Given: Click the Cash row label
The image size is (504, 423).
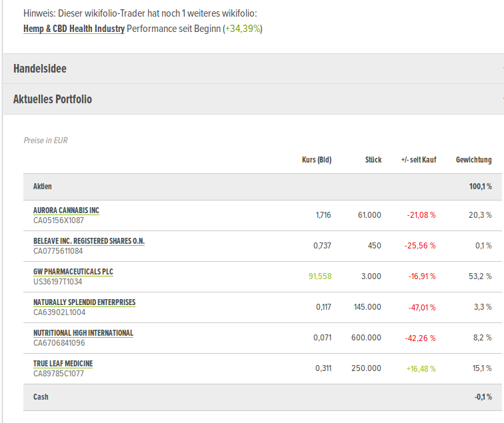Looking at the screenshot, I should pyautogui.click(x=41, y=397).
